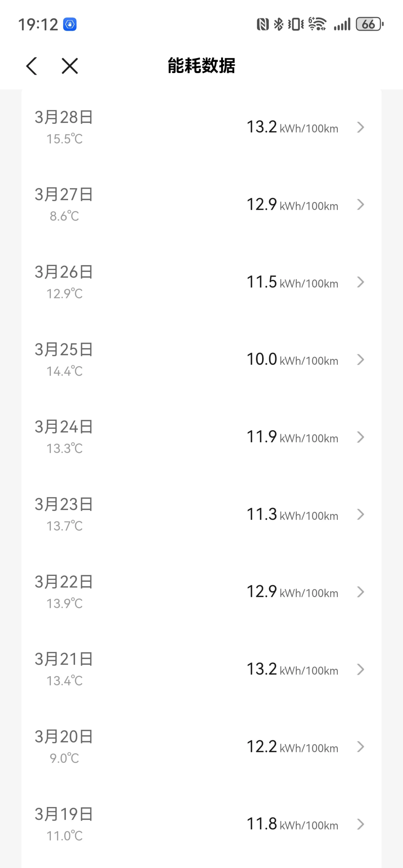
Task: Tap the Wi-Fi status icon
Action: (x=317, y=25)
